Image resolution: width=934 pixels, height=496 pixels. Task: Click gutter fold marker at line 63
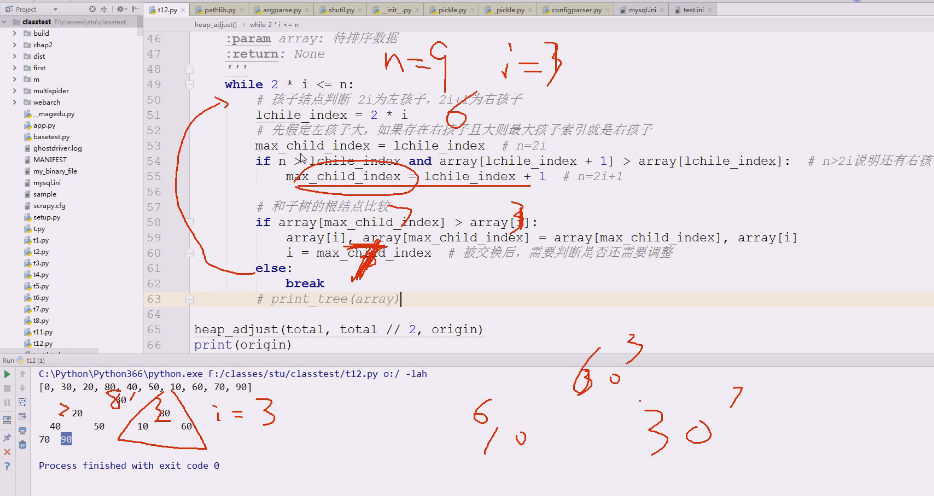[x=189, y=299]
